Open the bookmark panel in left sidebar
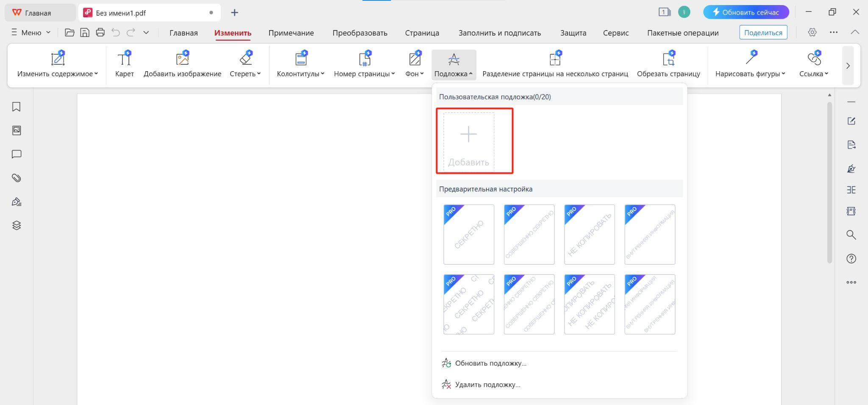This screenshot has height=405, width=868. [x=17, y=107]
